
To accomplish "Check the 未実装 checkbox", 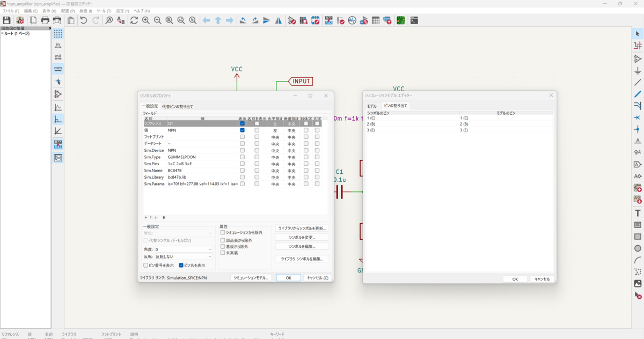I will 223,253.
